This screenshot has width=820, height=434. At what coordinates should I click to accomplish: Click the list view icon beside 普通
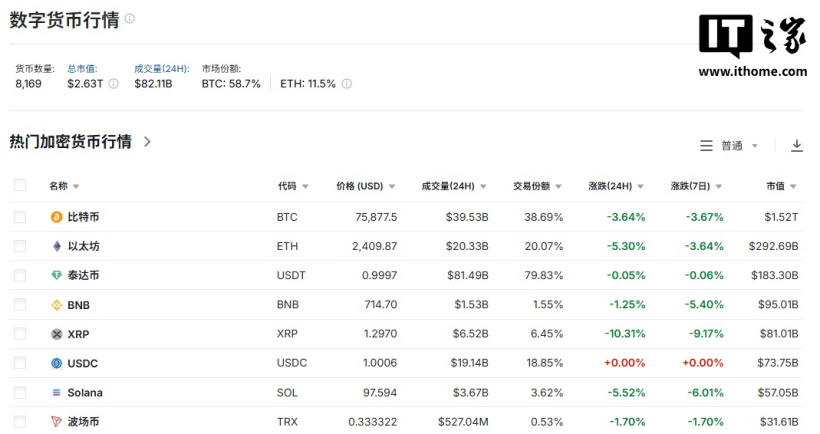[x=706, y=146]
